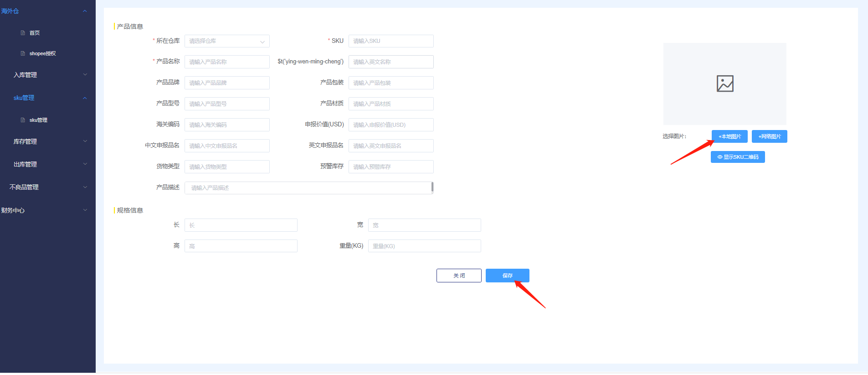Show the SKU QR code (显示SKU二维码)

737,157
